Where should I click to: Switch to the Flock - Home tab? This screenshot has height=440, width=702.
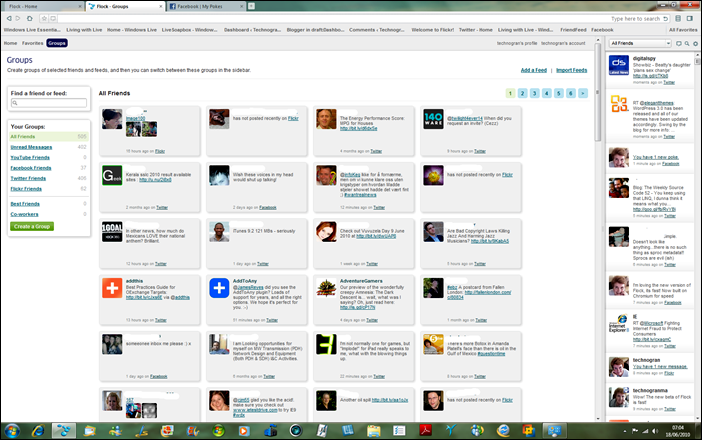tap(42, 6)
